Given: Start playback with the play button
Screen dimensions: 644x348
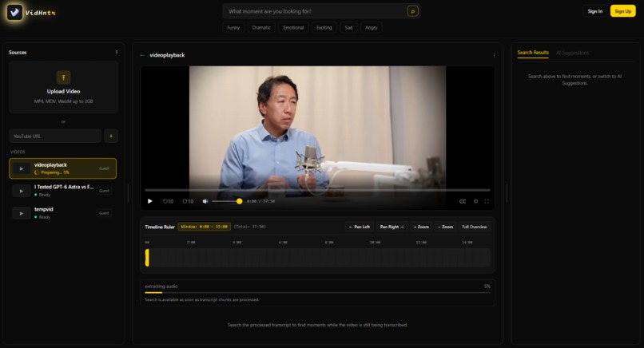Looking at the screenshot, I should (150, 201).
